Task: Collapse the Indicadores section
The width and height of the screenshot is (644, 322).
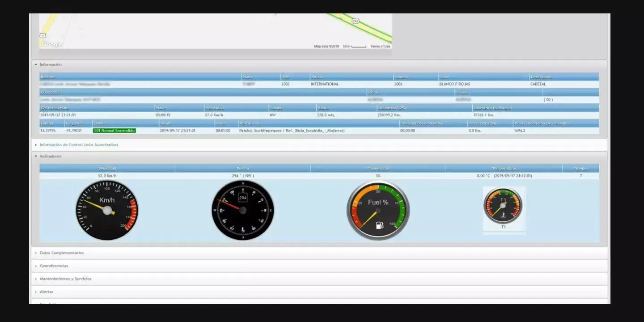Action: pyautogui.click(x=50, y=156)
